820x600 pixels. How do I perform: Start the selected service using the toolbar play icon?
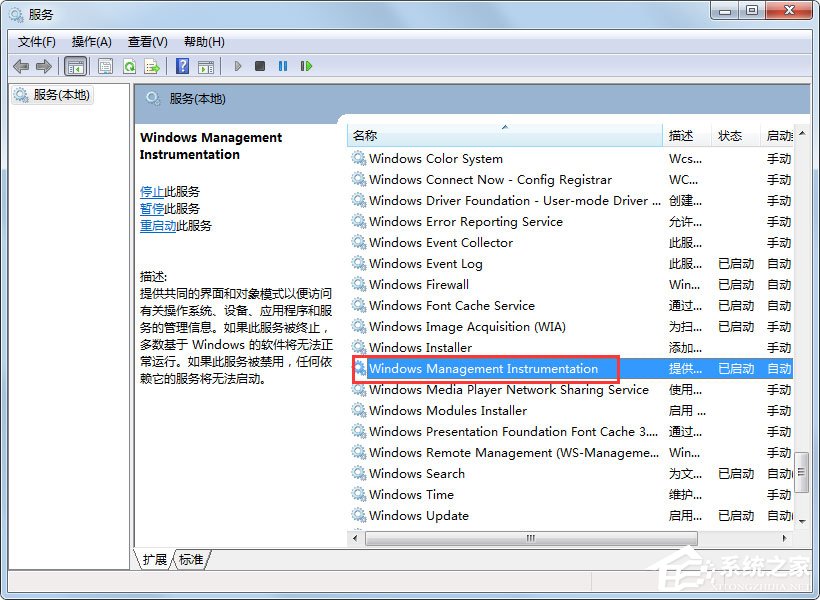(x=238, y=65)
